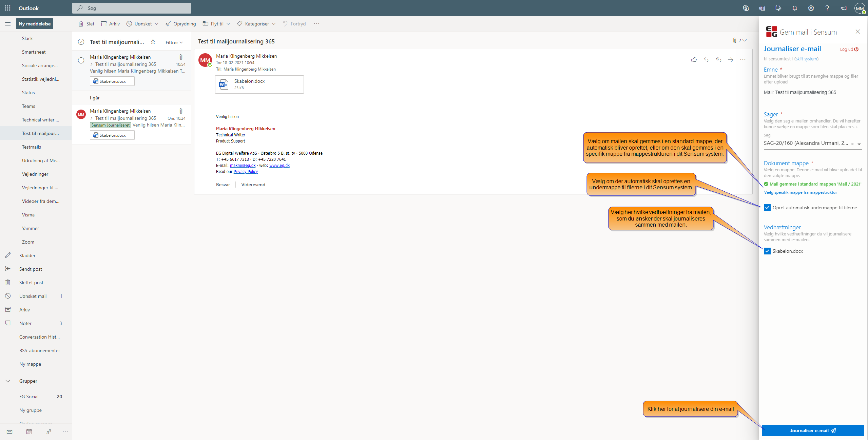
Task: Close the Gem mail i Sensum pane
Action: pyautogui.click(x=858, y=32)
